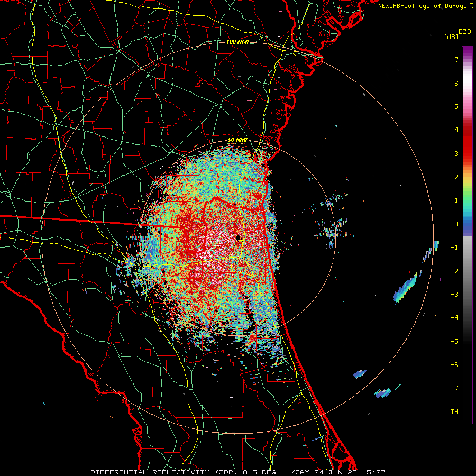Click the TH threshold label on the scale
The height and width of the screenshot is (476, 476).
[454, 412]
